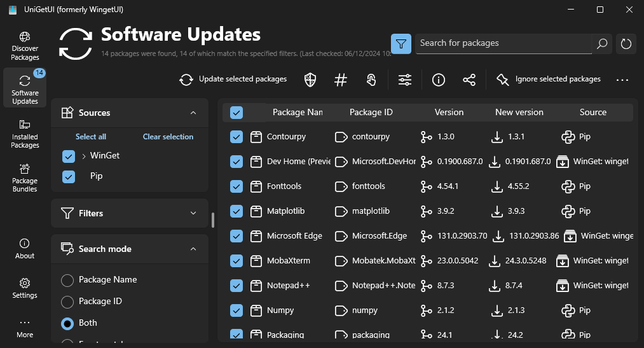Click the skip hash check # icon
644x348 pixels.
[341, 80]
